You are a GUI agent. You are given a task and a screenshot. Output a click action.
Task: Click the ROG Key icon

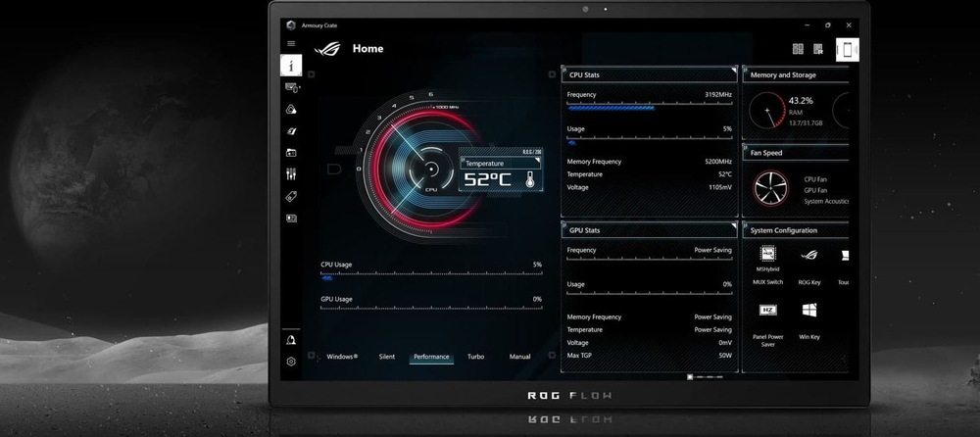[808, 255]
